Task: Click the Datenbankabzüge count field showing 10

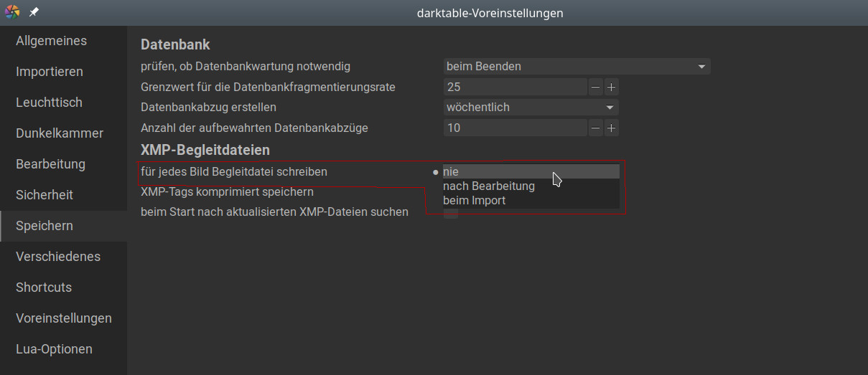Action: pos(515,128)
